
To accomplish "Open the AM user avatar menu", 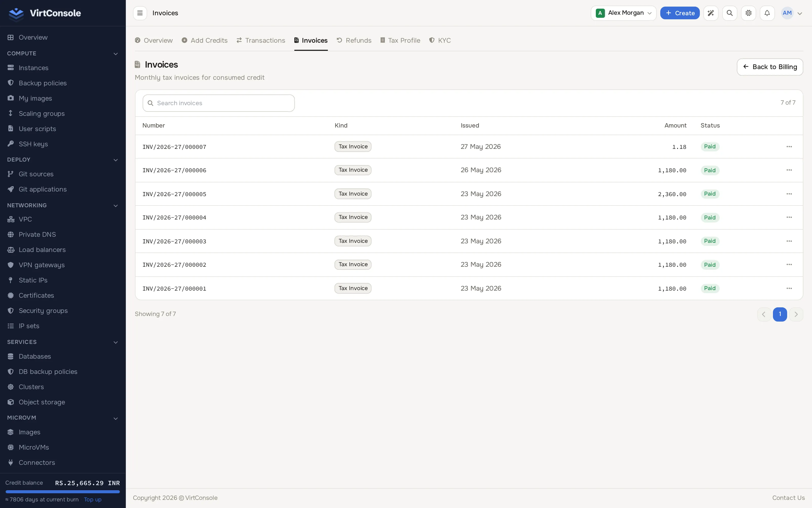I will 792,13.
